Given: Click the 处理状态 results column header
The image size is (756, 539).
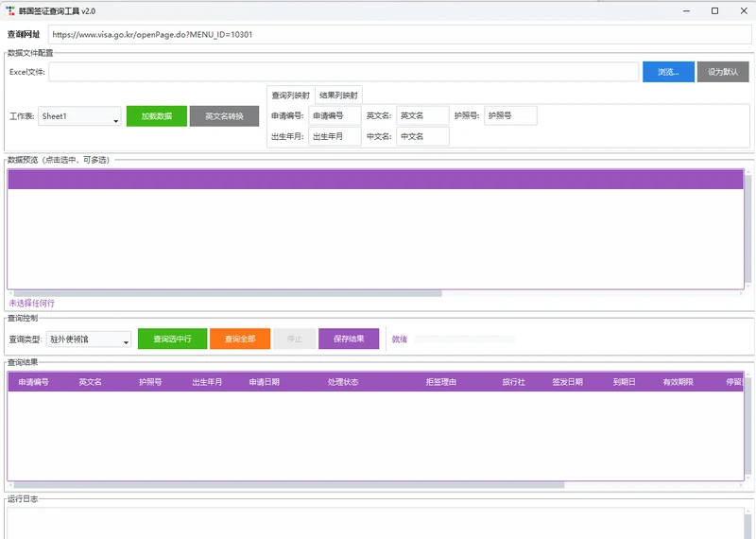Looking at the screenshot, I should point(343,382).
